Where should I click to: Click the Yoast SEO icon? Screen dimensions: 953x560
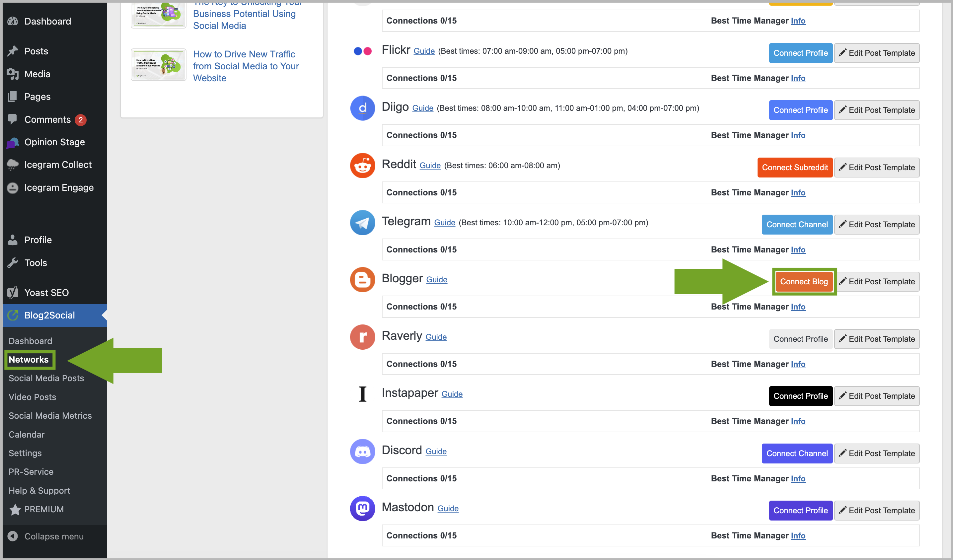13,292
